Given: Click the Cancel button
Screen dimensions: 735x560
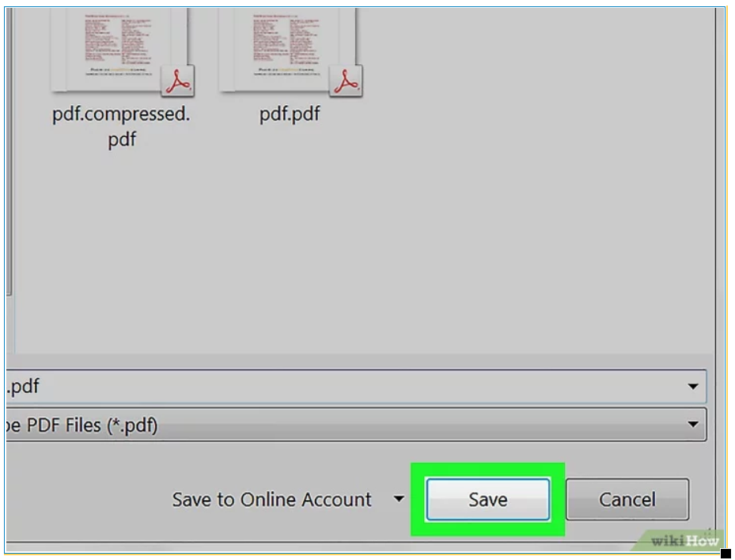Looking at the screenshot, I should [627, 500].
